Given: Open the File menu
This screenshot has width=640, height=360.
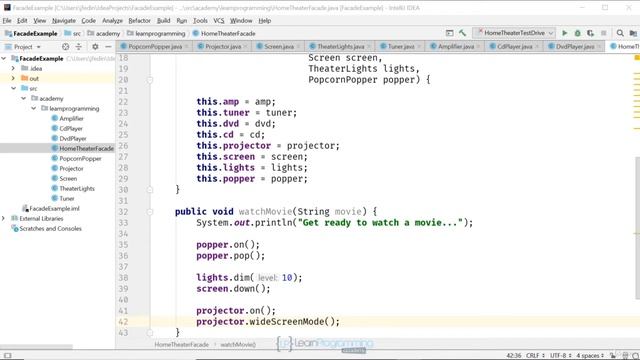Looking at the screenshot, I should click(7, 20).
